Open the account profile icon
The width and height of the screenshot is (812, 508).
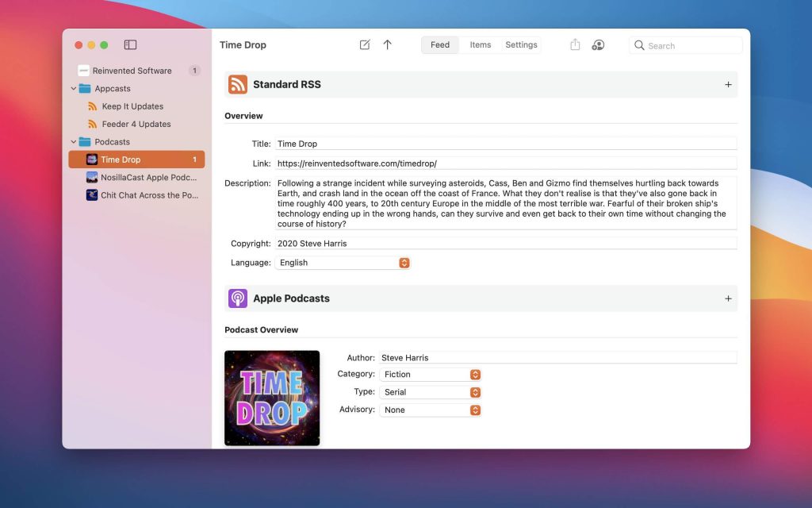tap(598, 45)
